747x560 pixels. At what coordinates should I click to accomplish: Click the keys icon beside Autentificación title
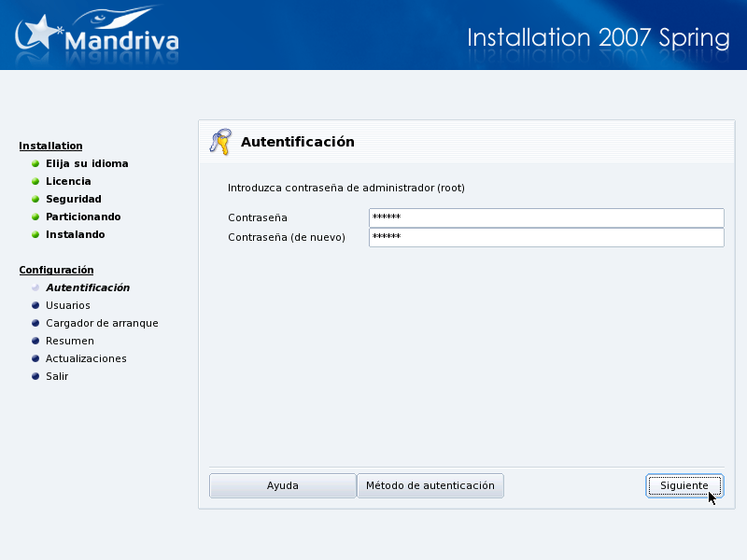(x=219, y=142)
